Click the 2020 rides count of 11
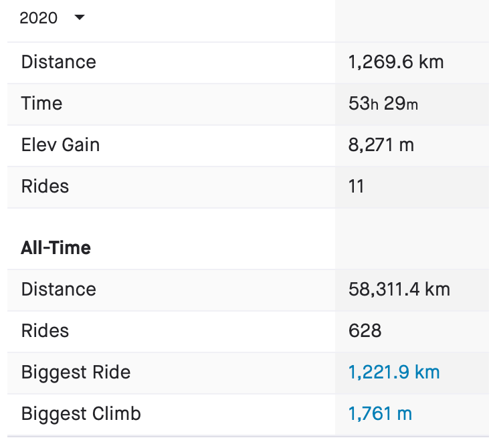 coord(357,187)
